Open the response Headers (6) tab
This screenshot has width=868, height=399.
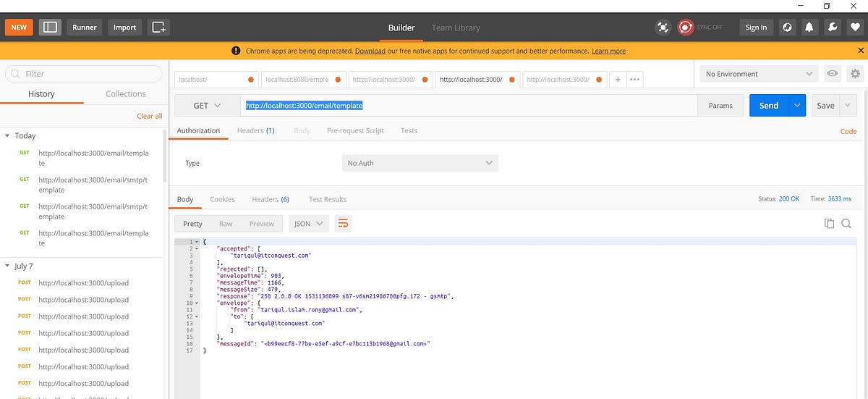pyautogui.click(x=271, y=199)
